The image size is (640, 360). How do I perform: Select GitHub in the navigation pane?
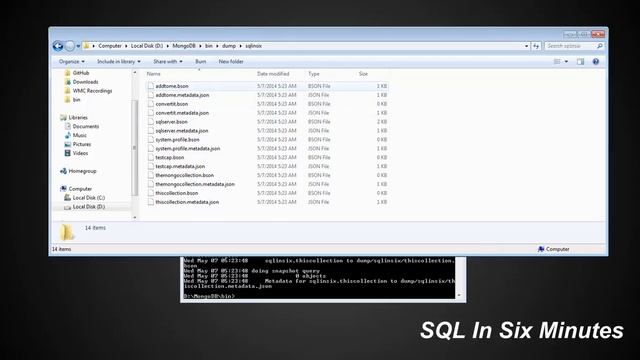point(81,73)
